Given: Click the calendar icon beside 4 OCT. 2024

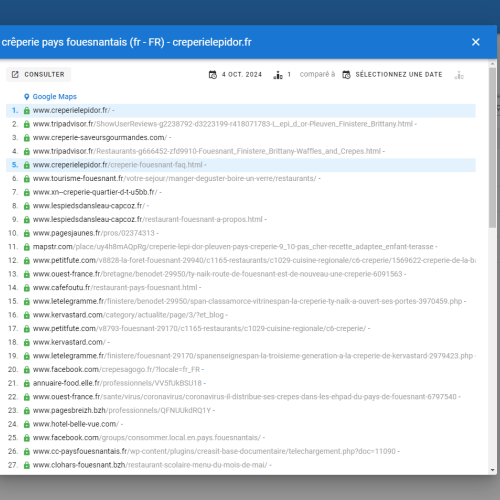Looking at the screenshot, I should [213, 75].
